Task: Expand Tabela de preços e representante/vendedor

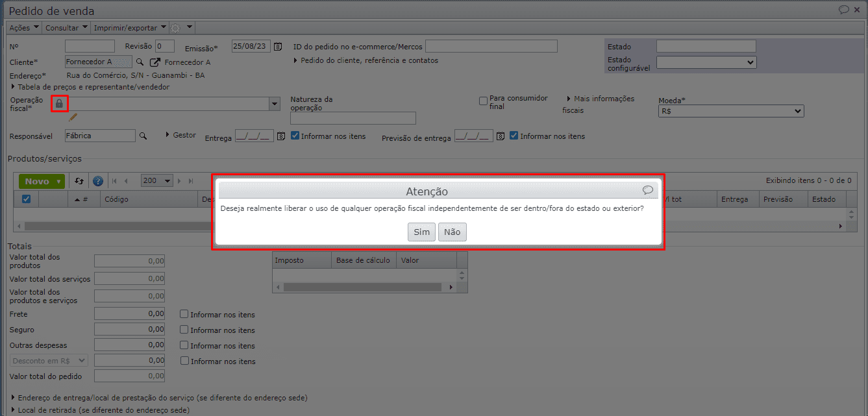Action: point(90,87)
